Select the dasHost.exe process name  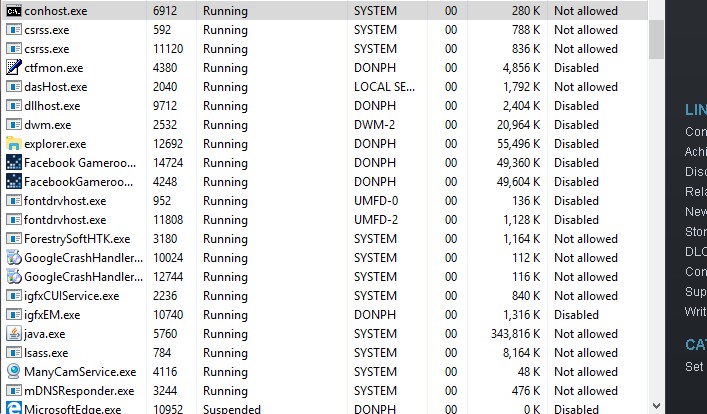(55, 87)
